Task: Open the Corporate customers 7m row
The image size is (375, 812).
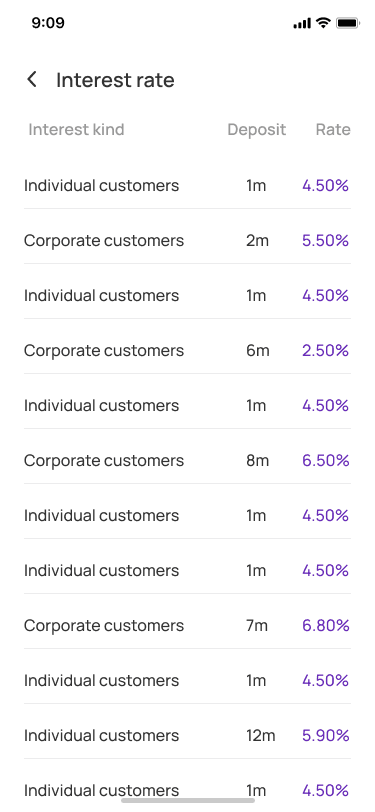Action: tap(187, 626)
